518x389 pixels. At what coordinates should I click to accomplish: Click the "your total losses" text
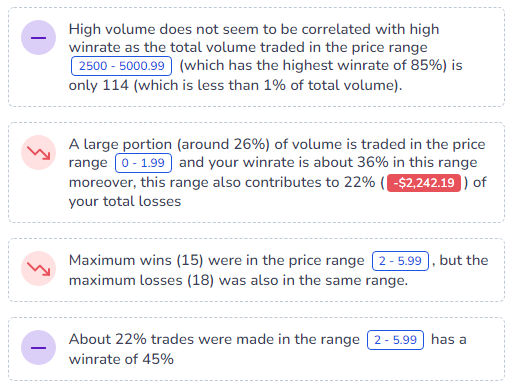click(x=125, y=201)
